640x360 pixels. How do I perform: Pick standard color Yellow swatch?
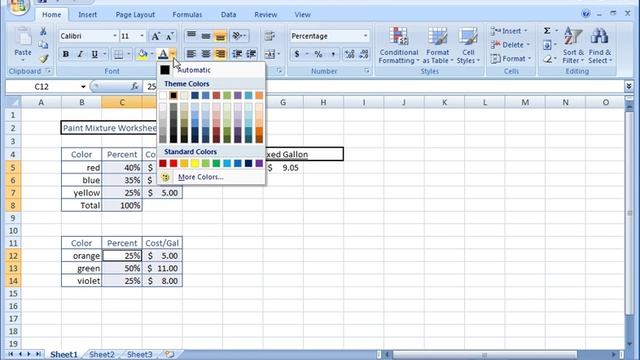[x=195, y=163]
